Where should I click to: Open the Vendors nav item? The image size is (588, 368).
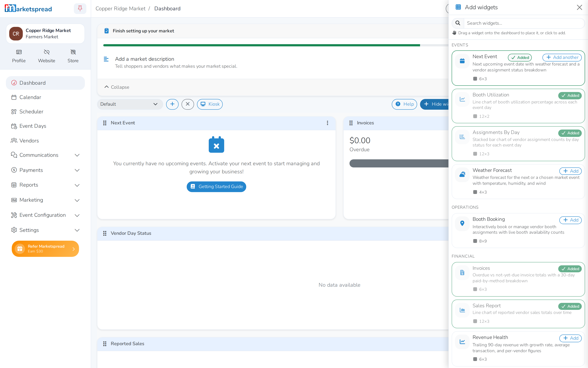pyautogui.click(x=45, y=141)
